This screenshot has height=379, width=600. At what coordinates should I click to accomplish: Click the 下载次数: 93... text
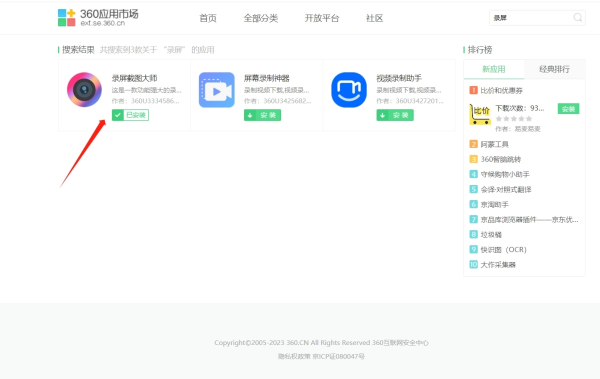pos(520,108)
